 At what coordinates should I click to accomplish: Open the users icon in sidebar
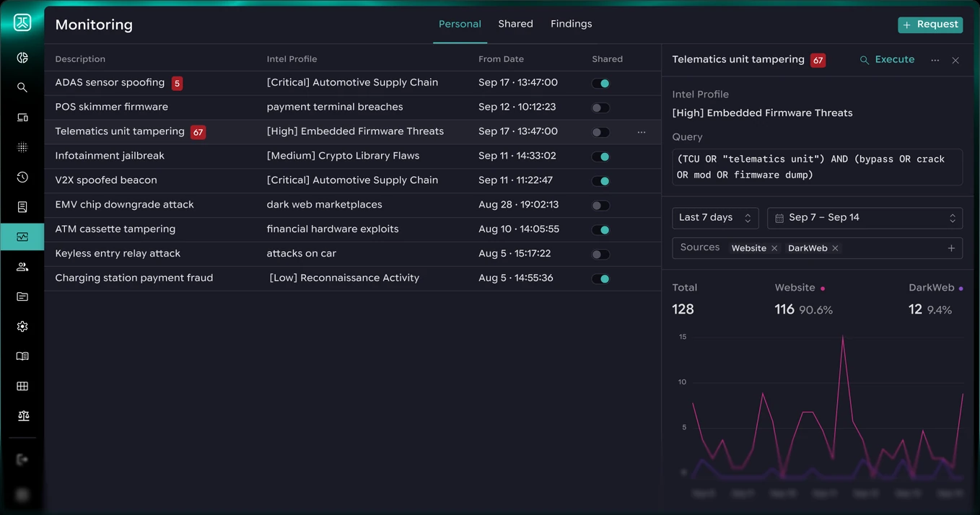(x=22, y=267)
